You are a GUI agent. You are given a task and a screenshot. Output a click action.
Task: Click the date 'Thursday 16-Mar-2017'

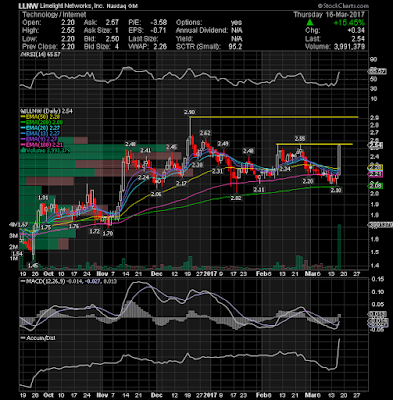tap(329, 15)
